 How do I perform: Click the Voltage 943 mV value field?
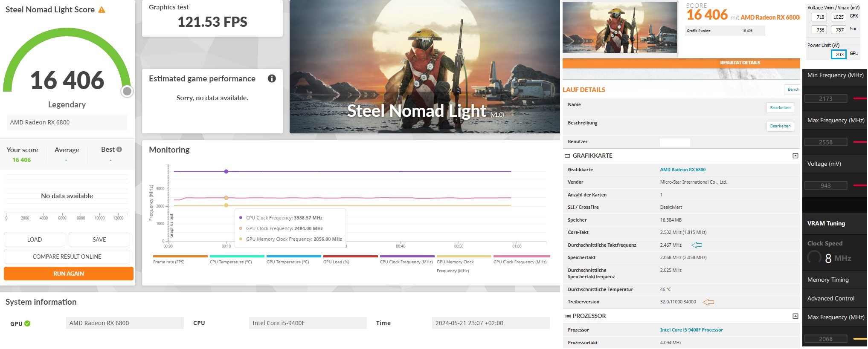(x=826, y=185)
